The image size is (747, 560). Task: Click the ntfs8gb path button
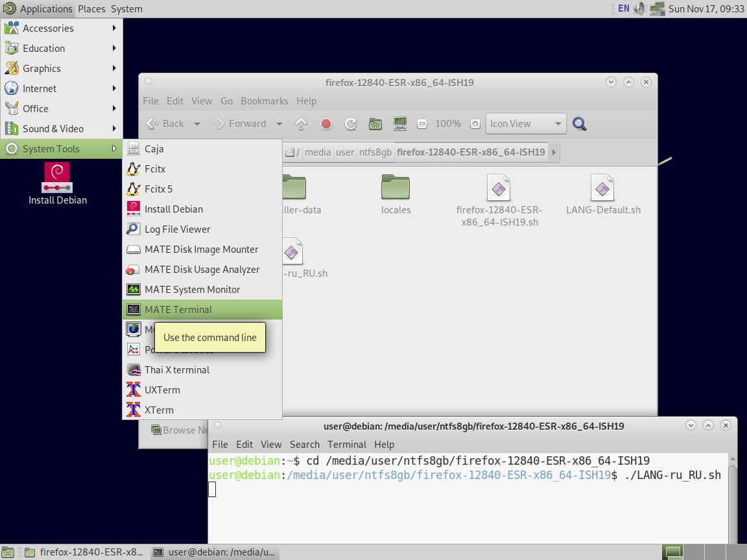[375, 152]
